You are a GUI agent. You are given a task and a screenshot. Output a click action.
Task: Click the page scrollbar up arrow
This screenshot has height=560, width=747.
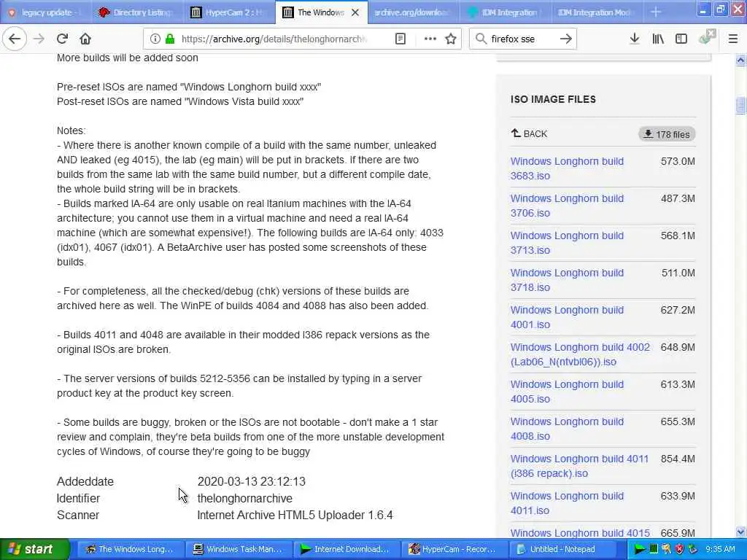point(740,60)
